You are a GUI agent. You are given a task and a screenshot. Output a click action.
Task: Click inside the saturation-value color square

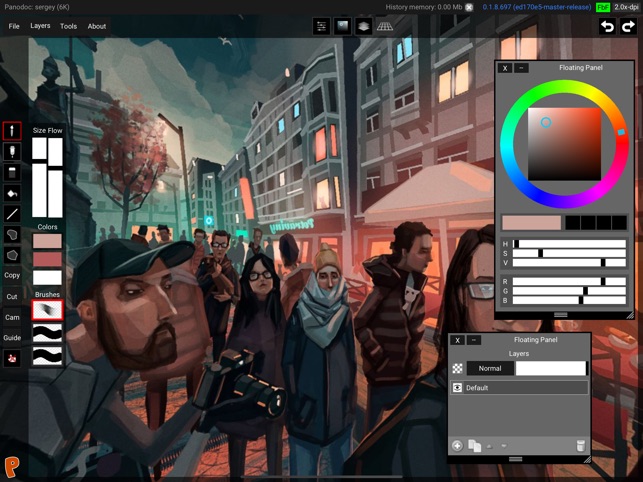coord(564,144)
